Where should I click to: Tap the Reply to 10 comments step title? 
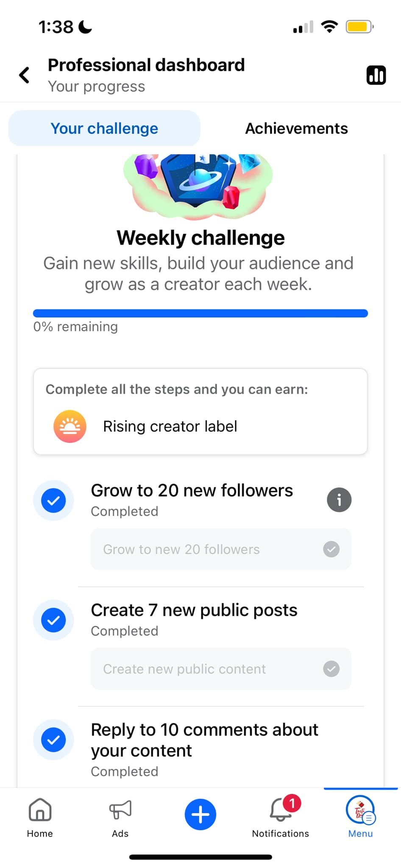pyautogui.click(x=204, y=740)
